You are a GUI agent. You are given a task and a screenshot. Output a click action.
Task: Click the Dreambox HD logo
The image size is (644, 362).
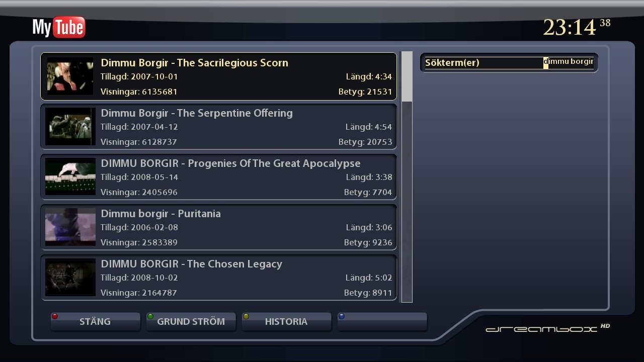pyautogui.click(x=547, y=328)
